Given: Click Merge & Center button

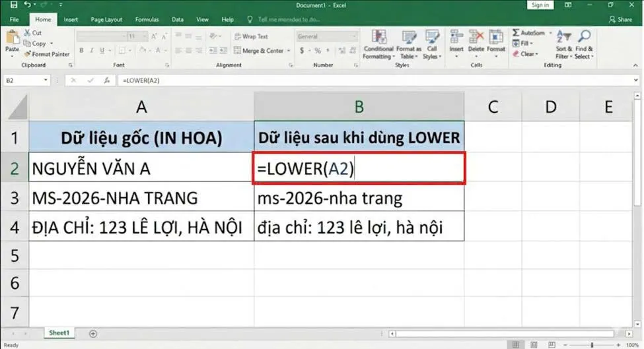Looking at the screenshot, I should [x=259, y=50].
